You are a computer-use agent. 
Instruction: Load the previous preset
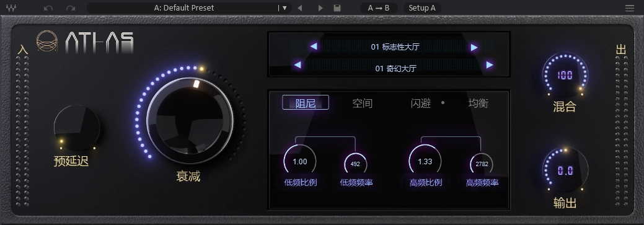(300, 8)
